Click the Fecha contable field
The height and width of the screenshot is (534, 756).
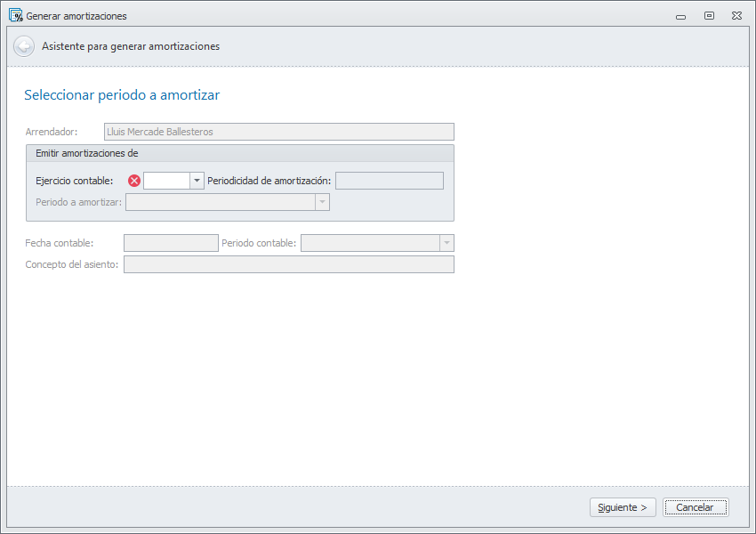[171, 243]
